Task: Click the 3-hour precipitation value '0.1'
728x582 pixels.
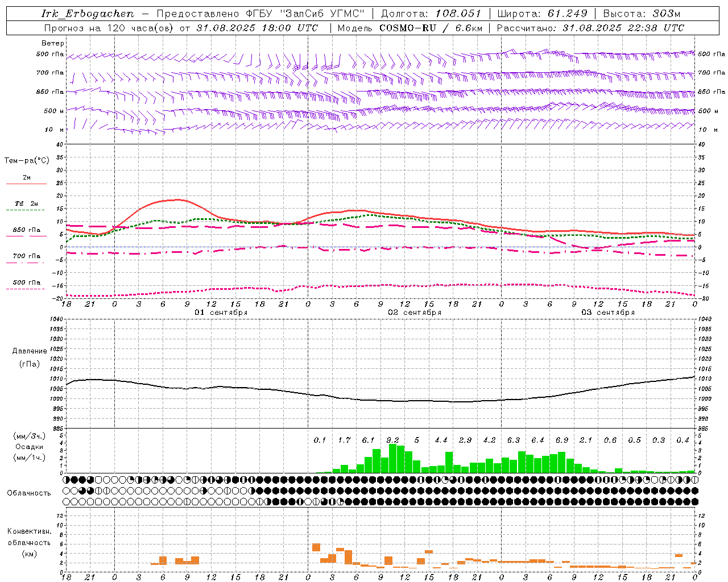Action: (320, 440)
